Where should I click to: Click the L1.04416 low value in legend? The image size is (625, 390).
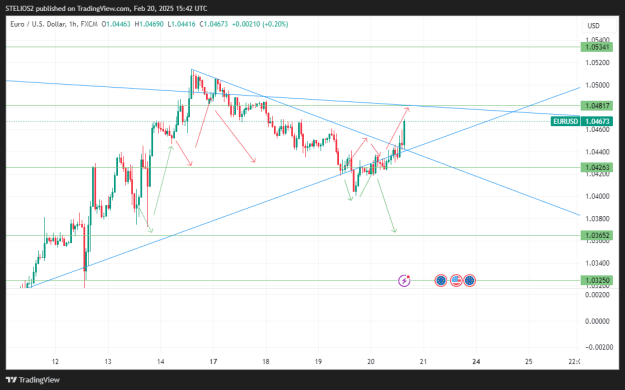click(x=181, y=24)
